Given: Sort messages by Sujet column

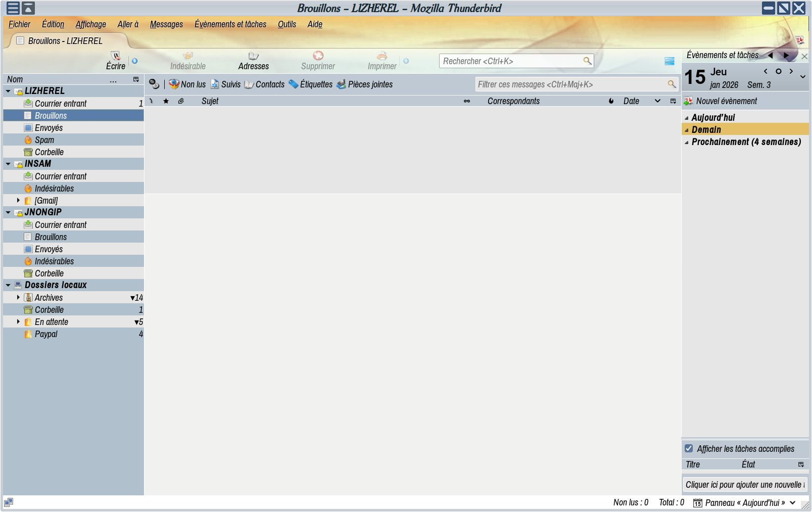Looking at the screenshot, I should 210,101.
